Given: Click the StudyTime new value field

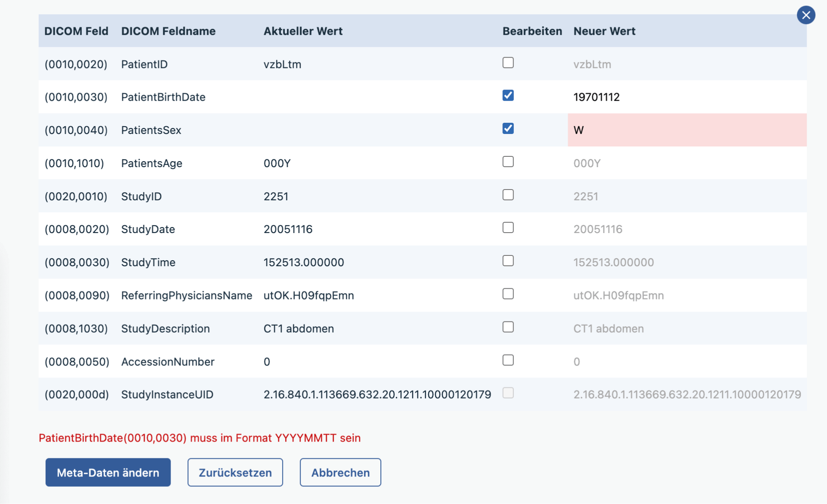Looking at the screenshot, I should click(687, 262).
